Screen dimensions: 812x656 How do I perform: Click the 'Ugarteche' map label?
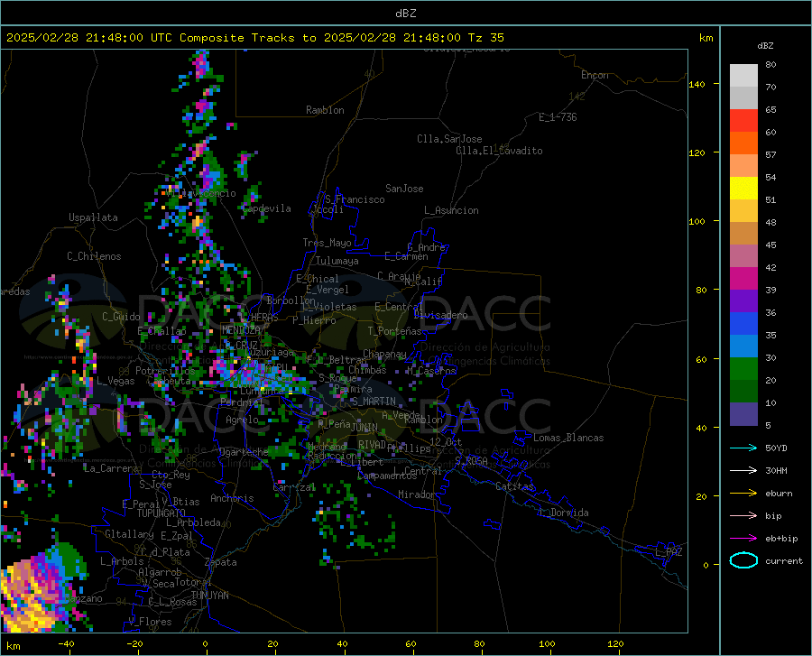click(x=244, y=452)
